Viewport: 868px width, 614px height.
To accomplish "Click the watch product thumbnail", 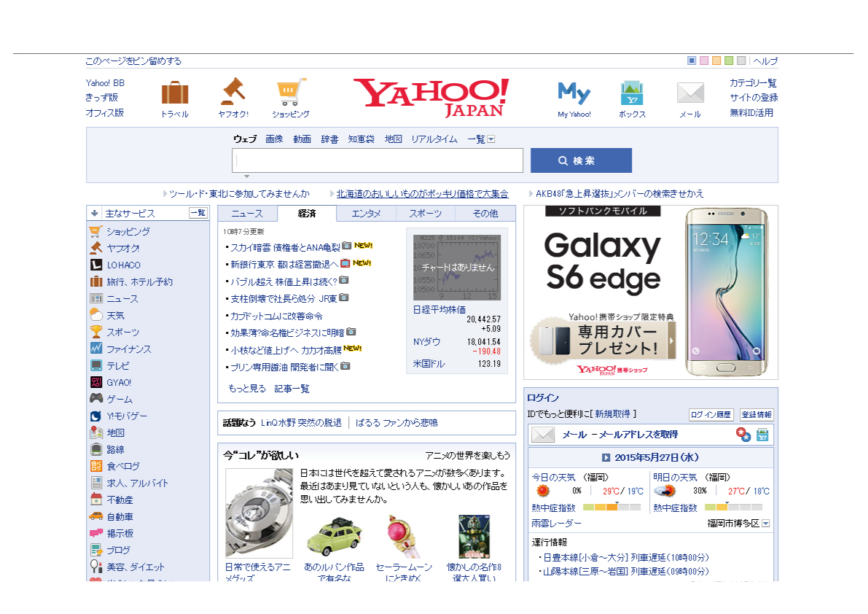I will tap(259, 513).
